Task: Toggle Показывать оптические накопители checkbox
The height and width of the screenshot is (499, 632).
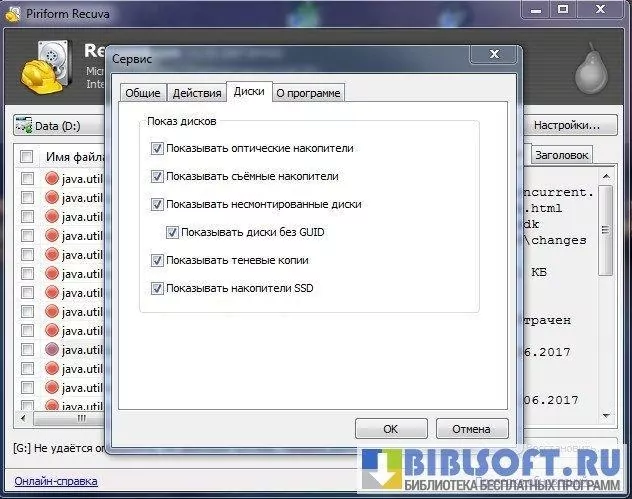Action: (157, 148)
